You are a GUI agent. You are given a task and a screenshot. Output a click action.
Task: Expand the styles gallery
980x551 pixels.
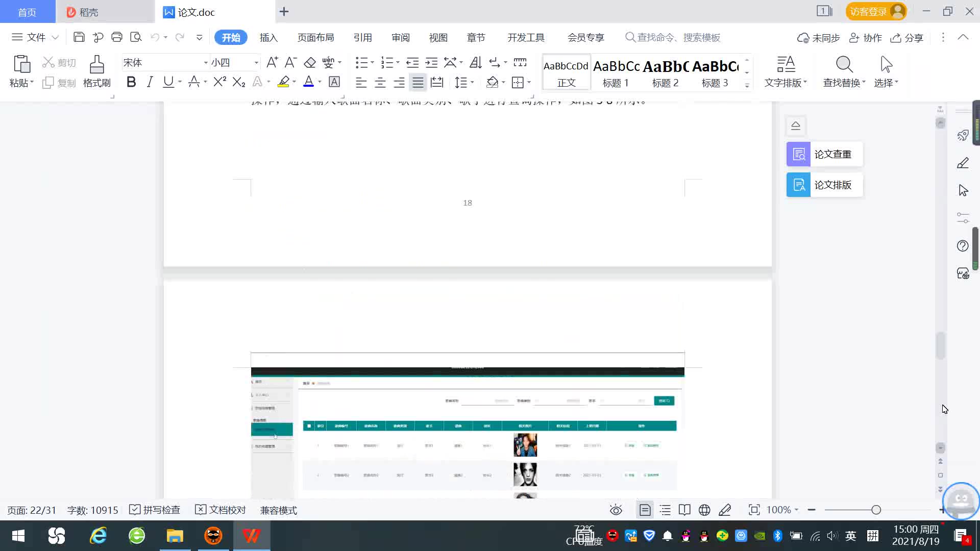coord(747,86)
